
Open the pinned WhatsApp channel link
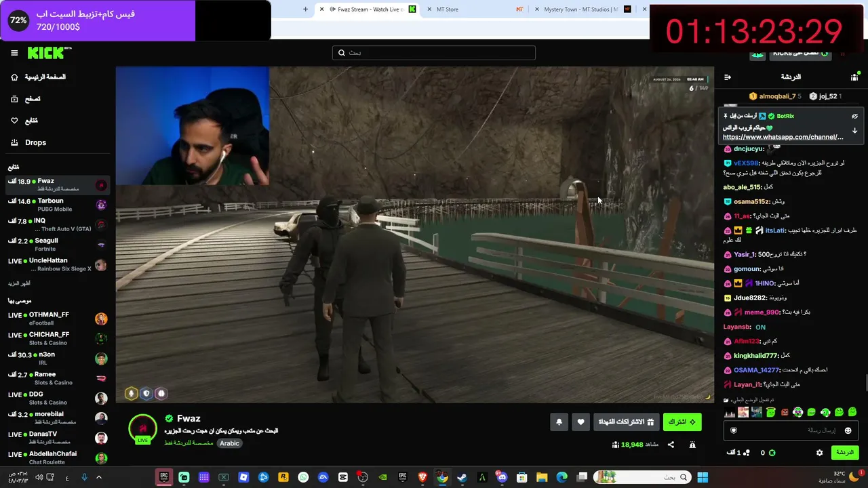pos(783,137)
